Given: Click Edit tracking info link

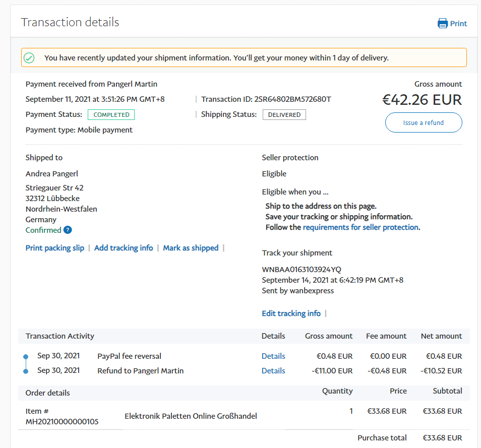Looking at the screenshot, I should click(291, 313).
